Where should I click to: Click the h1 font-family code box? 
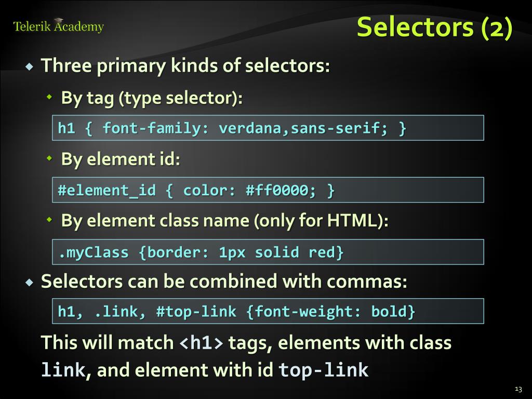point(268,128)
